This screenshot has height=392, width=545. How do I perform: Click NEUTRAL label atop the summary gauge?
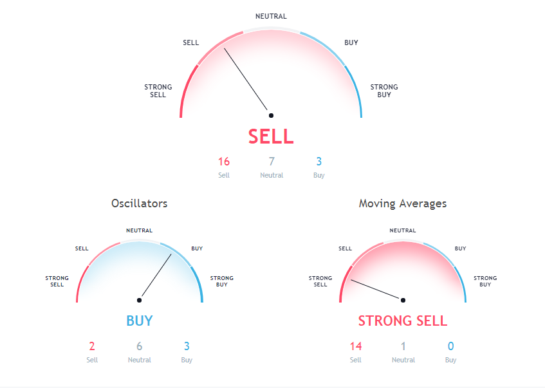271,16
